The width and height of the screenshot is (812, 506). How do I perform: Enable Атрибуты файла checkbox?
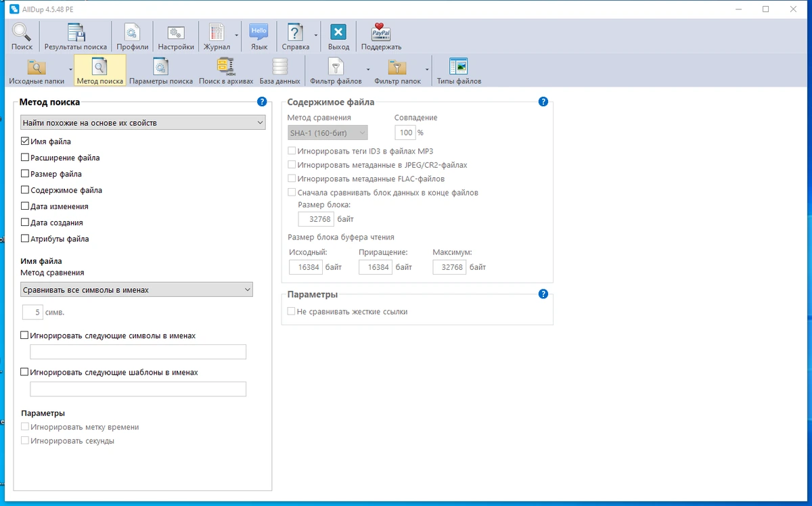click(25, 239)
